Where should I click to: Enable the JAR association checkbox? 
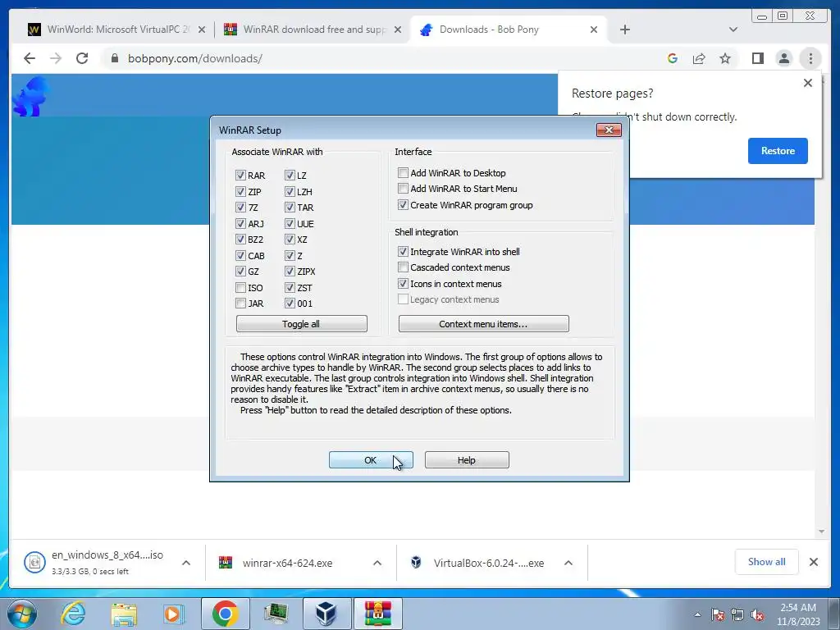pos(240,304)
